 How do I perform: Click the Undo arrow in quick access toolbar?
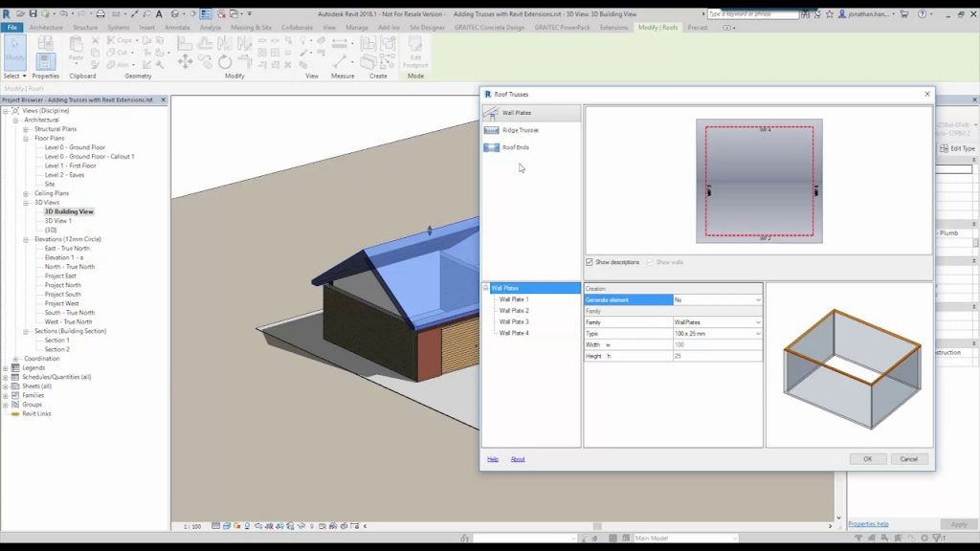pos(63,13)
